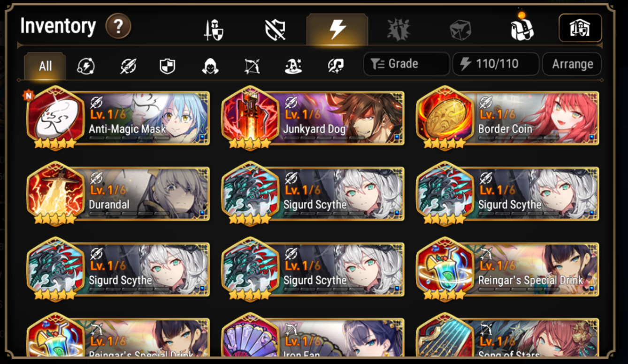Select the All class filter tab
Image resolution: width=628 pixels, height=364 pixels.
pyautogui.click(x=45, y=66)
